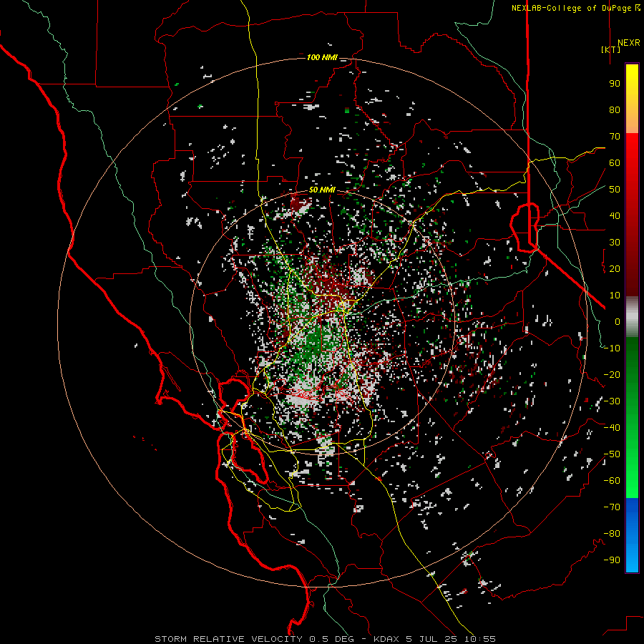Pick the bright green segment near -60
Viewport: 644px width, 644px height.
(632, 484)
